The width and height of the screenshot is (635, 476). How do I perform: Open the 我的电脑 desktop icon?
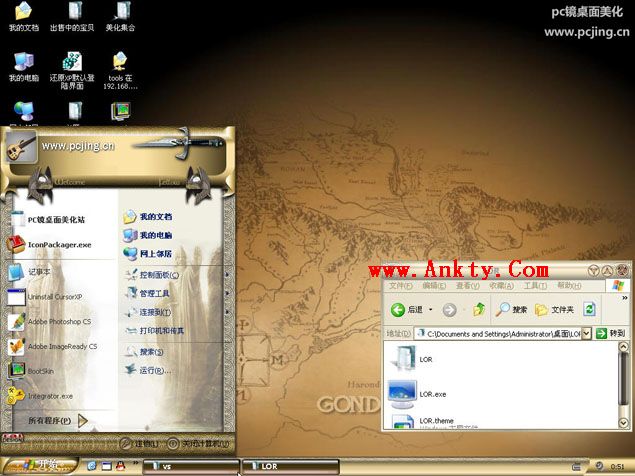tap(23, 67)
